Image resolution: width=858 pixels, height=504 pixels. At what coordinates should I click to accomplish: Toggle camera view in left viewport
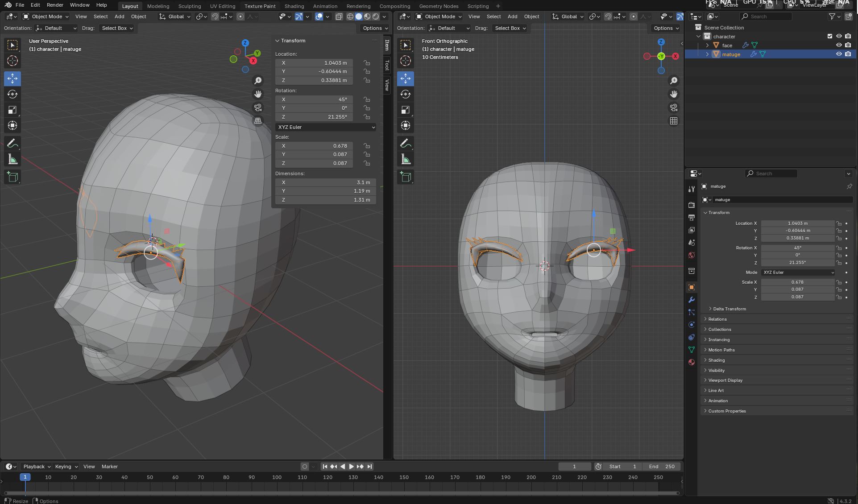pyautogui.click(x=258, y=107)
